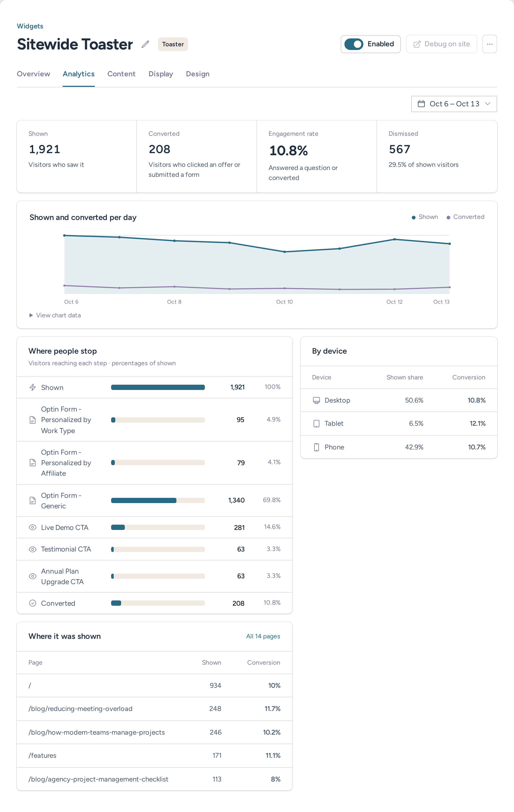
Task: Click the 14.6% value for Live Demo CTA
Action: point(272,527)
